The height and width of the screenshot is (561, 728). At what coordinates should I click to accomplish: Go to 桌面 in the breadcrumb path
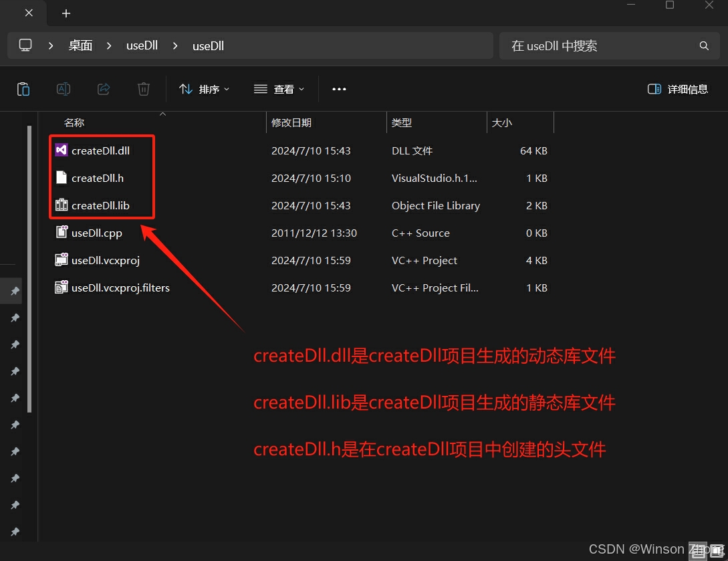[80, 45]
